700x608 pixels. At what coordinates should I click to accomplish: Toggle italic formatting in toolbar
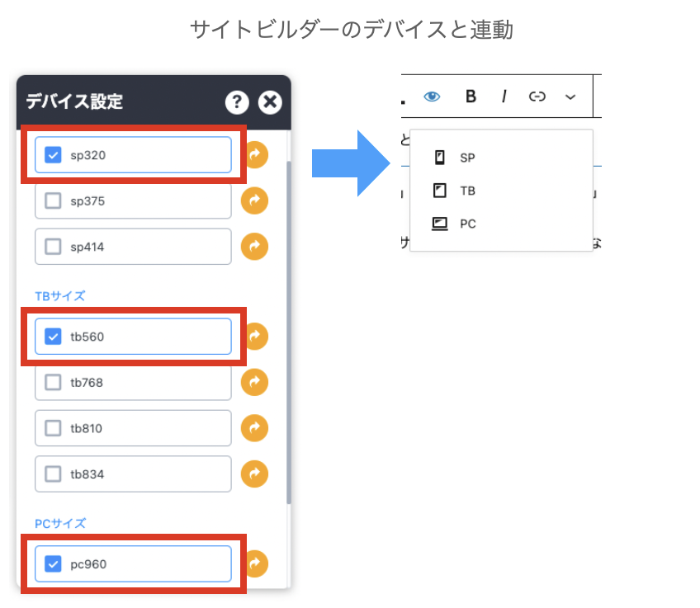(504, 97)
